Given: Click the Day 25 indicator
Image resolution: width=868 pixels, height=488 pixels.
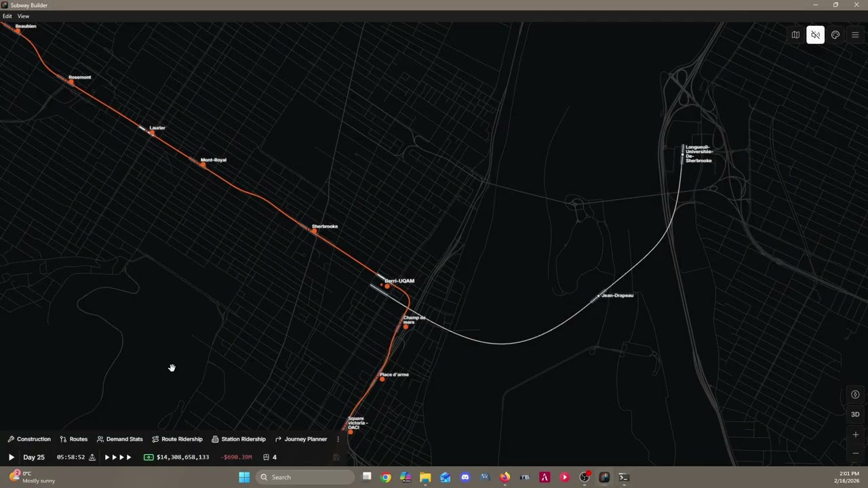Looking at the screenshot, I should pyautogui.click(x=34, y=457).
